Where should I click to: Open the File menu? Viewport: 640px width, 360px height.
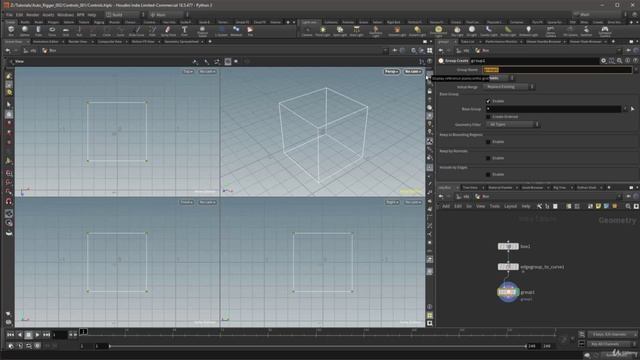coord(9,15)
